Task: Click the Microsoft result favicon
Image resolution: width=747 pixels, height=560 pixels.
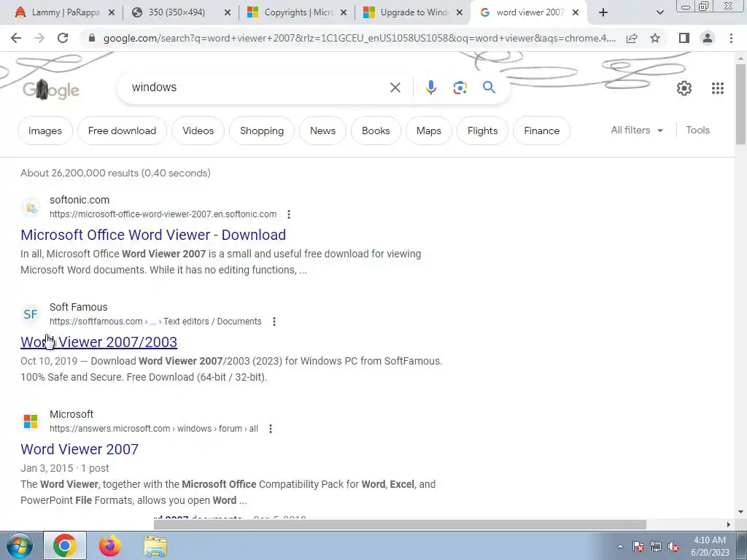Action: point(31,421)
